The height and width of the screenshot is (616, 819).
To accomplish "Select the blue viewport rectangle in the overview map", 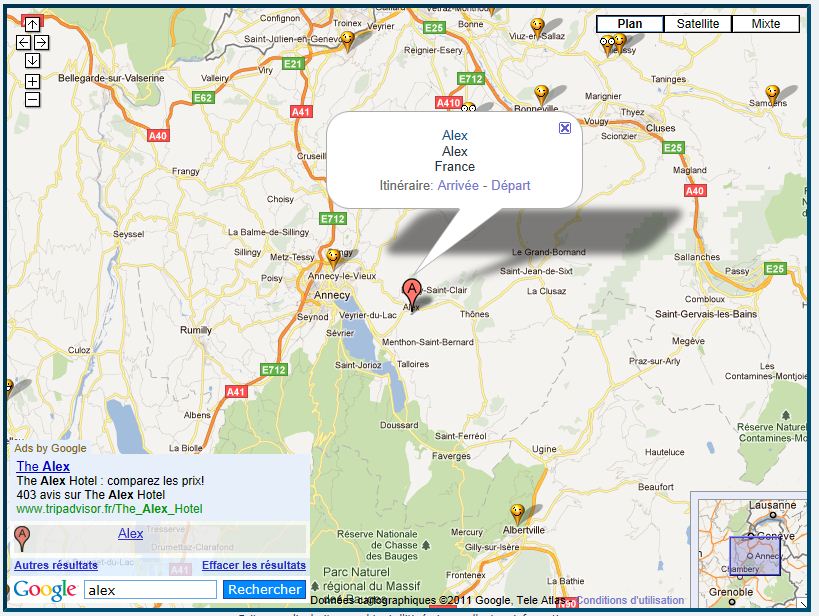I will pos(755,556).
